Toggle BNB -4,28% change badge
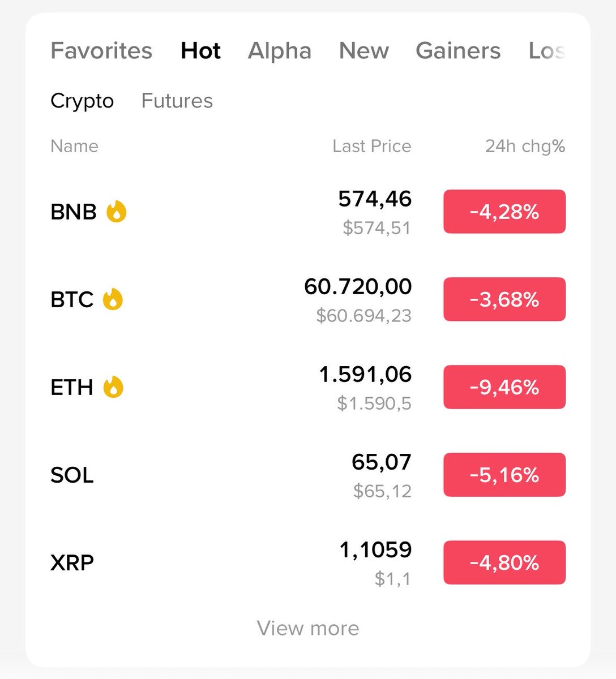Screen dimensions: 616x679 click(504, 212)
